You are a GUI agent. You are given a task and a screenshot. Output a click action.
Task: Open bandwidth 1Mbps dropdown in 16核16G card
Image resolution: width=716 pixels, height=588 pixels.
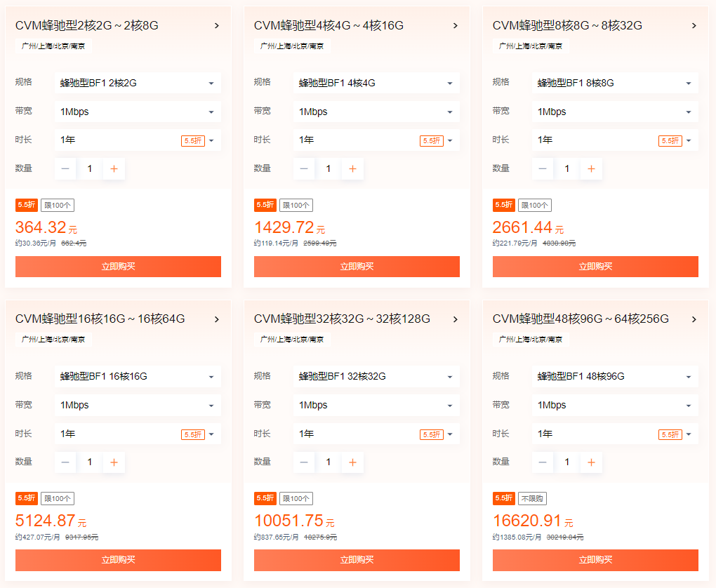tap(138, 406)
